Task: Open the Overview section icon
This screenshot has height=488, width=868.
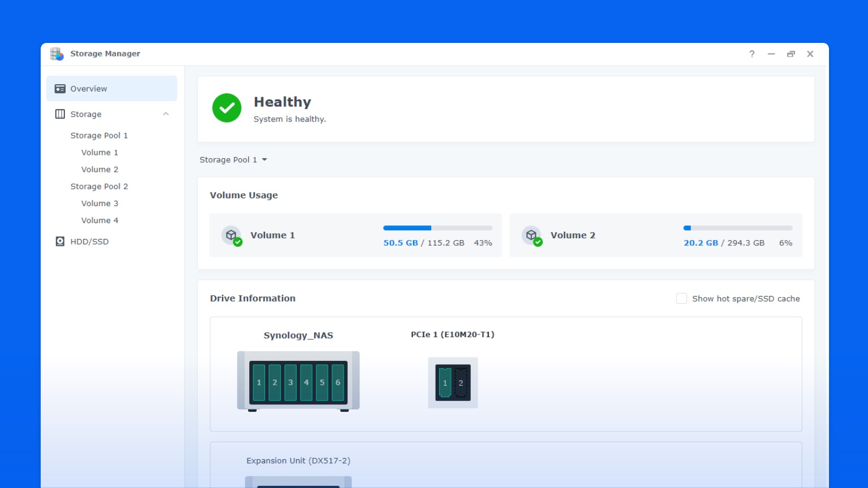Action: click(60, 89)
